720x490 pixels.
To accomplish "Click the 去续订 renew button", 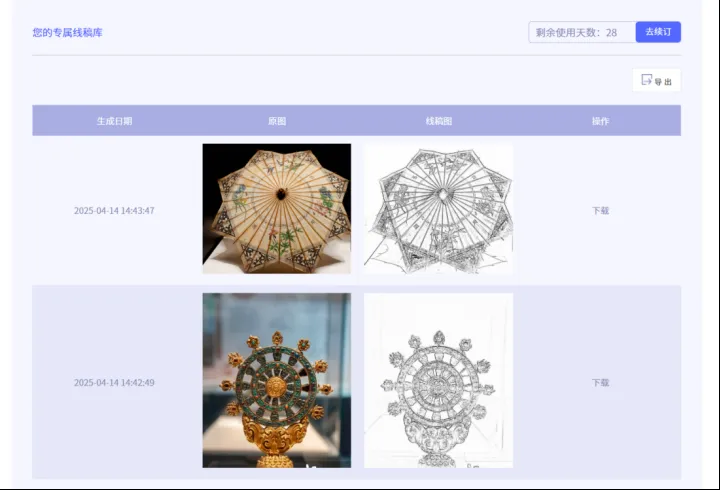I will [x=658, y=32].
